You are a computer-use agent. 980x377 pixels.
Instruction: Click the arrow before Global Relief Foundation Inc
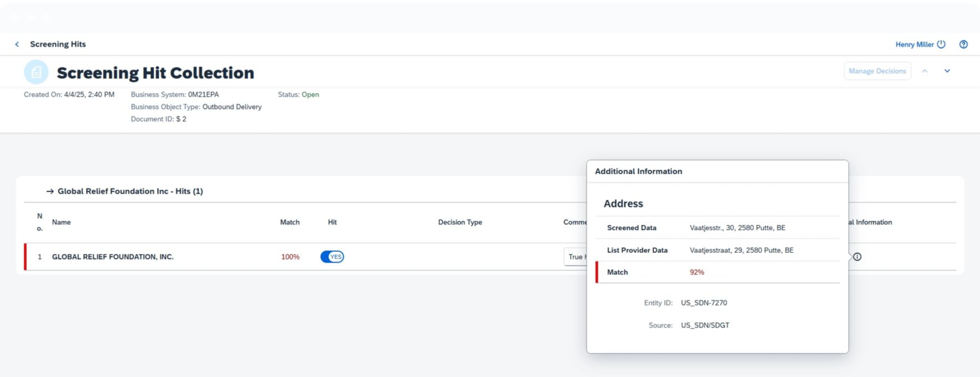pyautogui.click(x=50, y=191)
